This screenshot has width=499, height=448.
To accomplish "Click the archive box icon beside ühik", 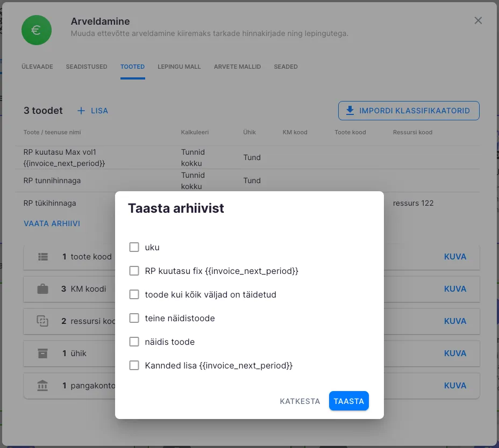I will tap(43, 353).
